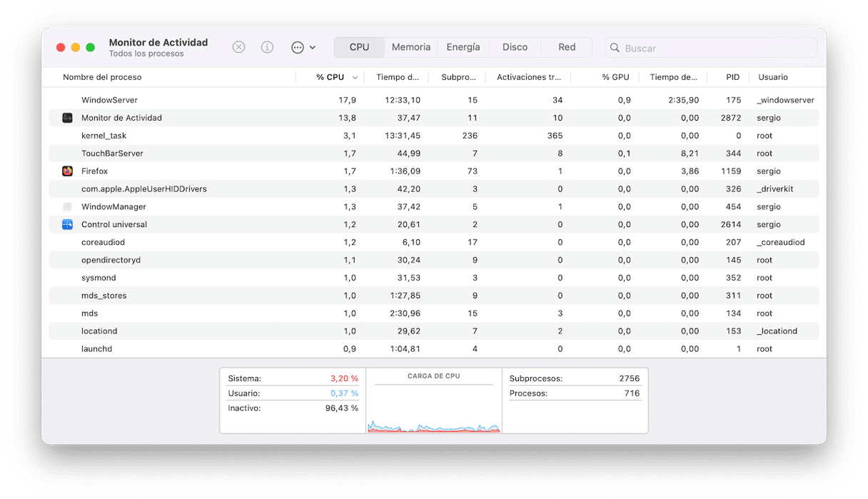Click the ellipsis more-options toolbar icon
The height and width of the screenshot is (499, 868).
(298, 47)
